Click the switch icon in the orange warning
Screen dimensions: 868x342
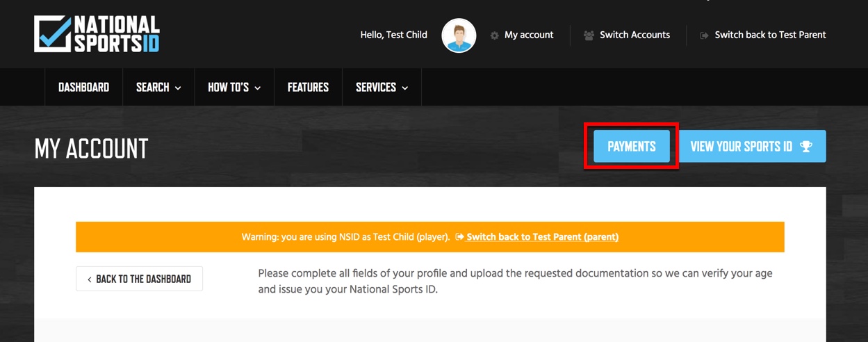pyautogui.click(x=459, y=237)
